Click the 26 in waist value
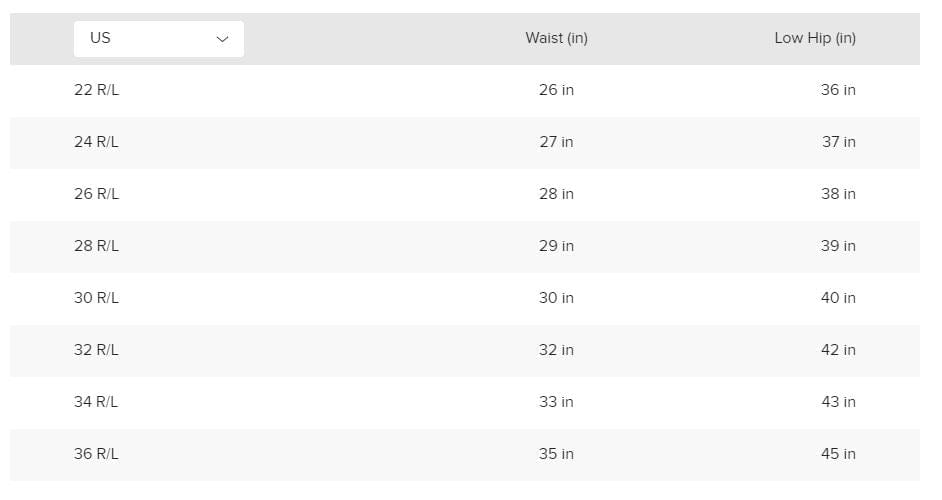The height and width of the screenshot is (500, 942). point(556,90)
